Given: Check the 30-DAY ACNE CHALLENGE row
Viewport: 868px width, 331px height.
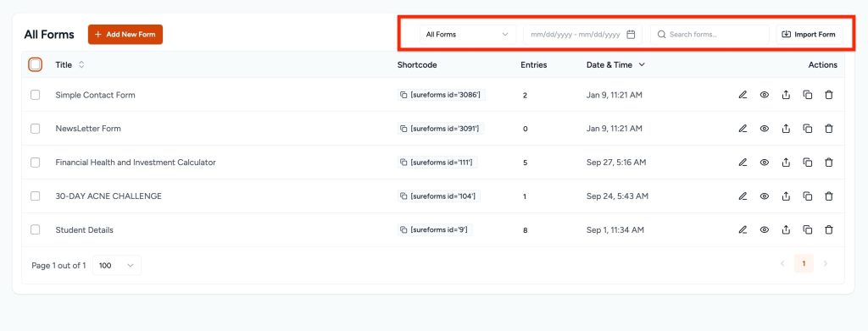Looking at the screenshot, I should [x=35, y=196].
